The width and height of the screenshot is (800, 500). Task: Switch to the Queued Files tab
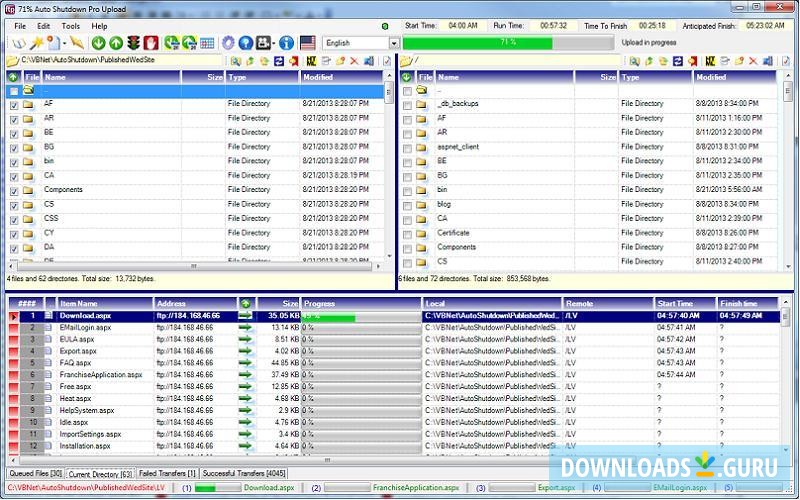tap(36, 473)
